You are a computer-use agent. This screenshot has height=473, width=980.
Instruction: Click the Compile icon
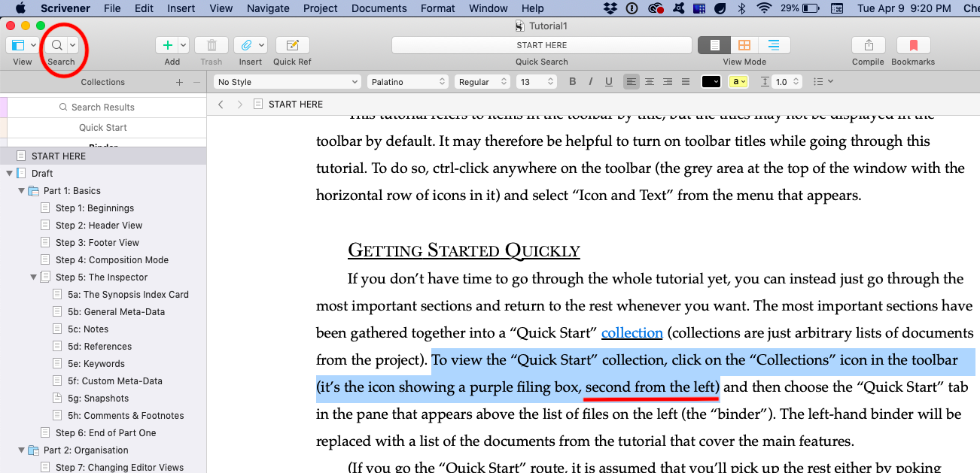[867, 44]
